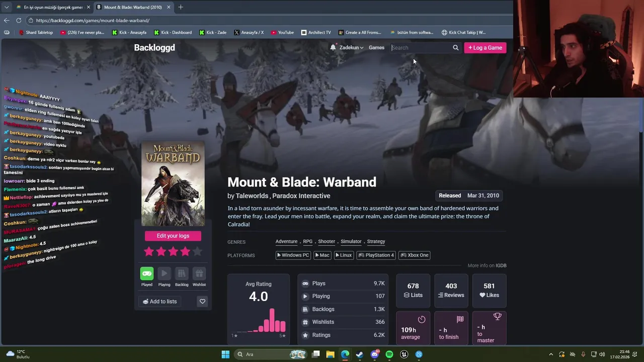The width and height of the screenshot is (644, 362).
Task: Open the IGDB more info link
Action: coord(501,265)
